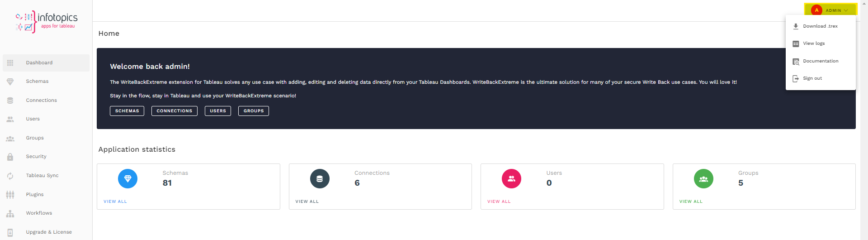Click the Documentation icon in menu
The width and height of the screenshot is (868, 240).
(x=796, y=61)
